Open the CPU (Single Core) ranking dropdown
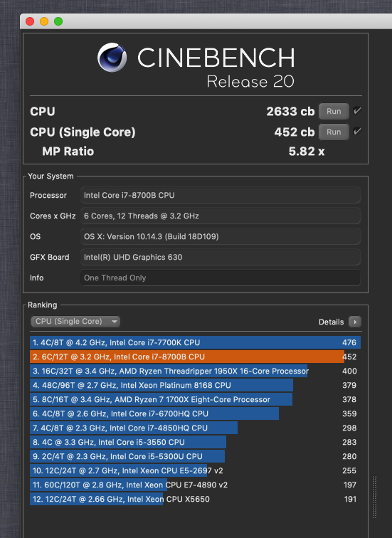Image resolution: width=392 pixels, height=538 pixels. [75, 322]
